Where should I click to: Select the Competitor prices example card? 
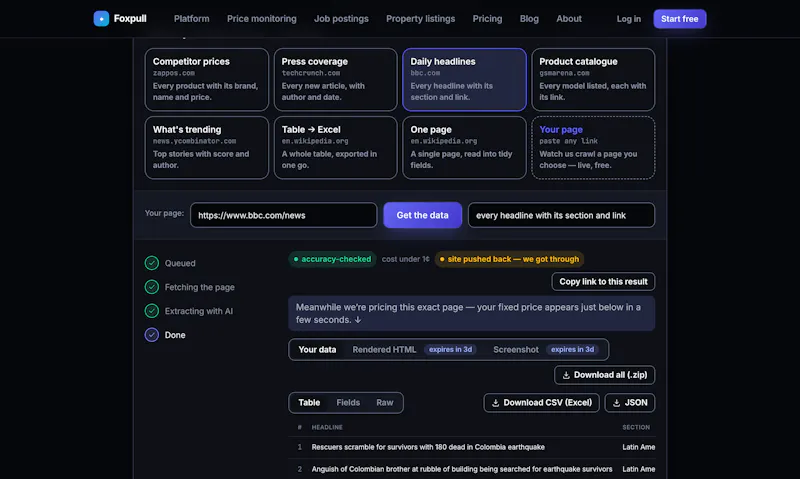tap(207, 80)
